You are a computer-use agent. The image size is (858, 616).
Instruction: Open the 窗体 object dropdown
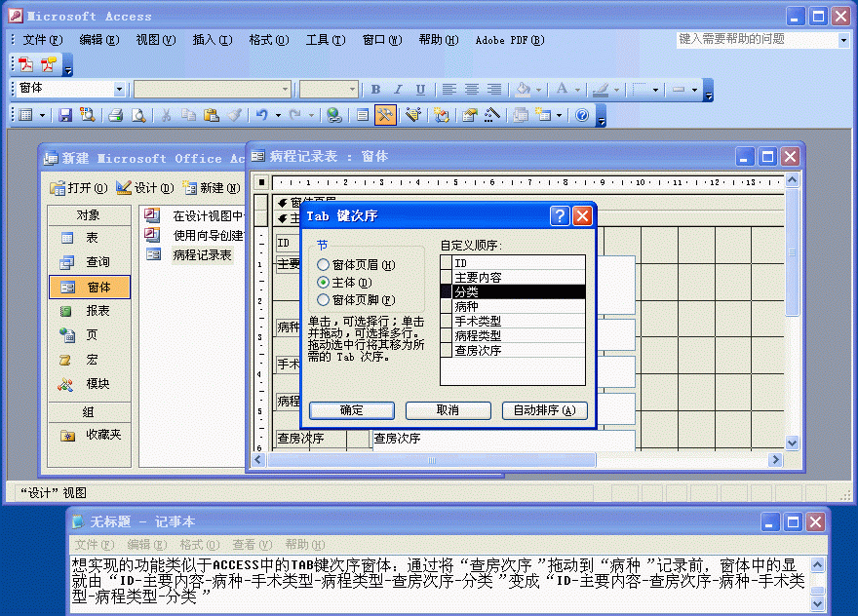tap(119, 89)
